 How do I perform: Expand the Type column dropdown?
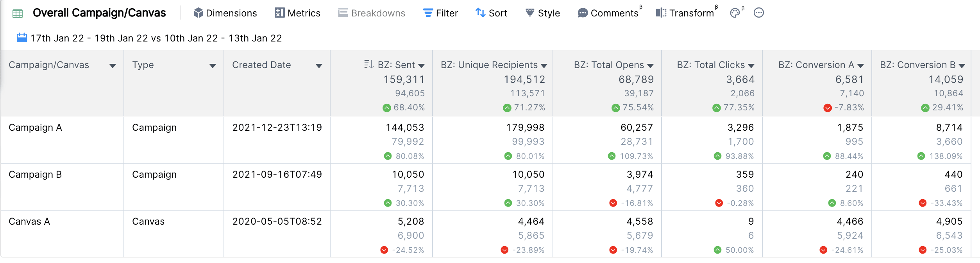point(213,66)
